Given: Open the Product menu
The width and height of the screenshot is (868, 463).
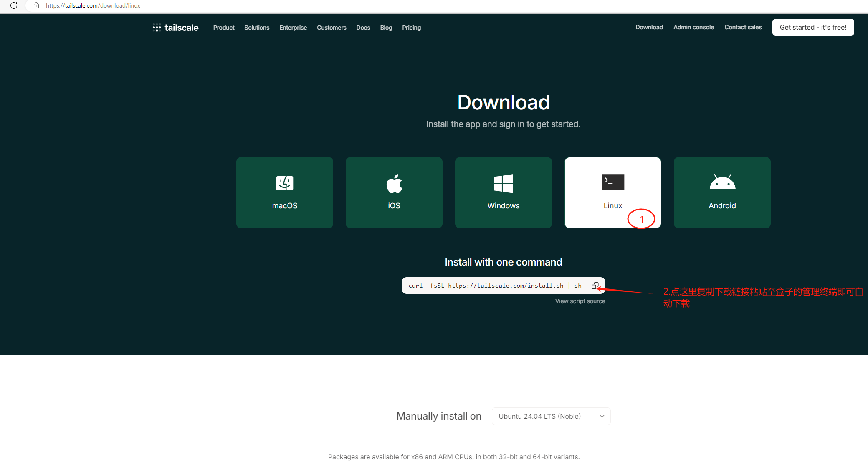Looking at the screenshot, I should point(224,28).
